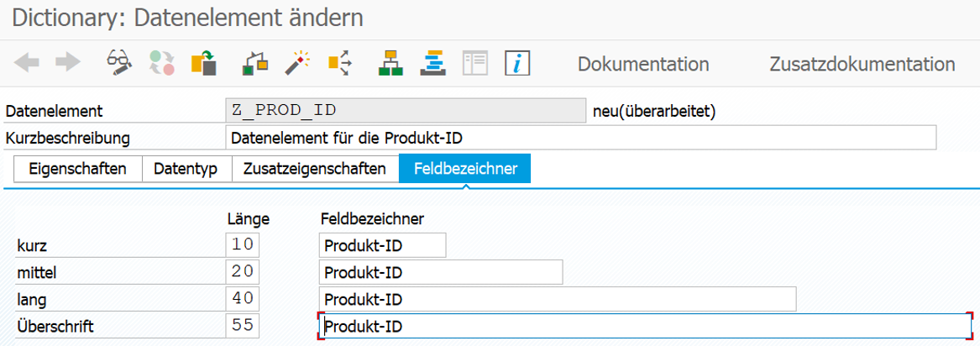This screenshot has height=346, width=980.
Task: Switch to the Eigenschaften tab
Action: tap(77, 170)
